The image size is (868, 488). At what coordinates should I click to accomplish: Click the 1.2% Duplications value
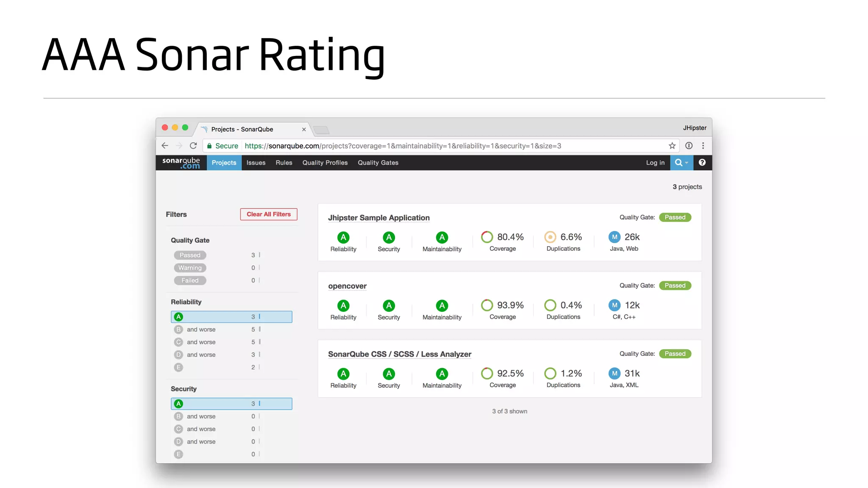tap(571, 374)
